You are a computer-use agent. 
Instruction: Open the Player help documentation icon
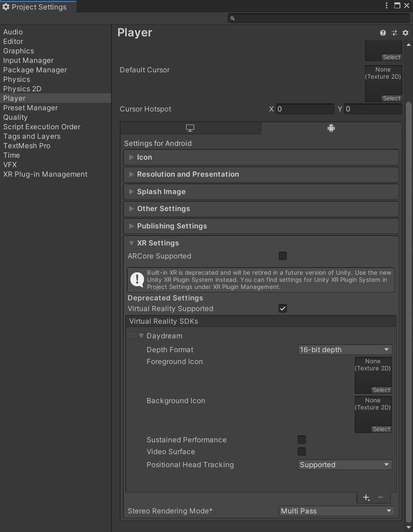383,33
